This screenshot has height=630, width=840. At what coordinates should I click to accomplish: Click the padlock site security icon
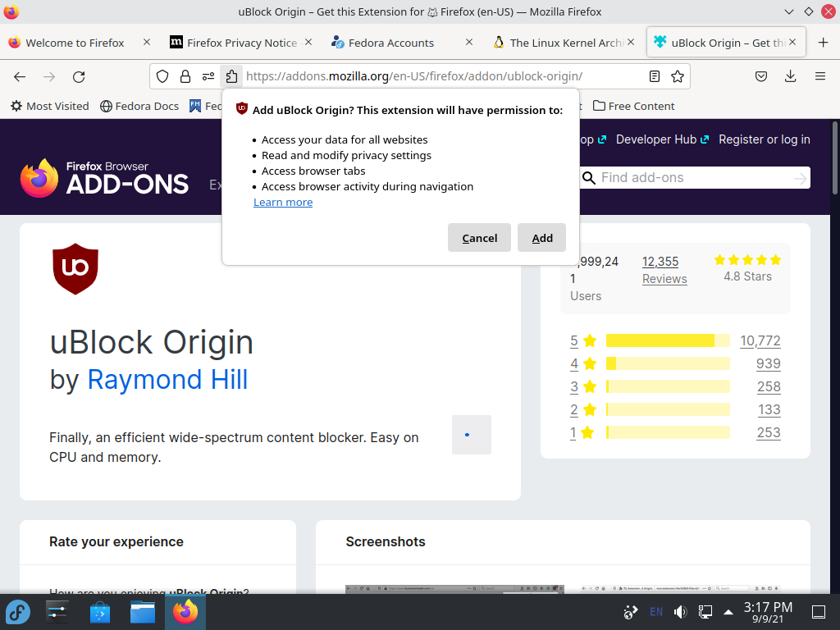point(185,76)
